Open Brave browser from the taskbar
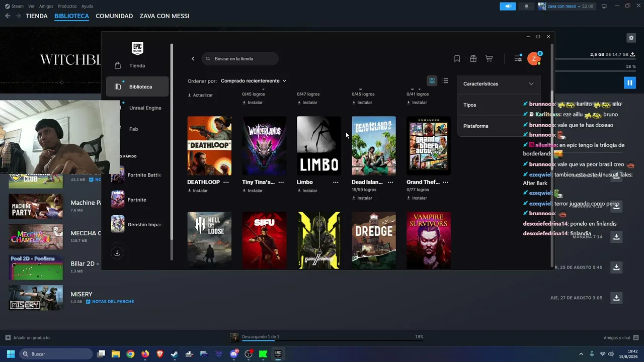This screenshot has height=362, width=644. coord(160,354)
